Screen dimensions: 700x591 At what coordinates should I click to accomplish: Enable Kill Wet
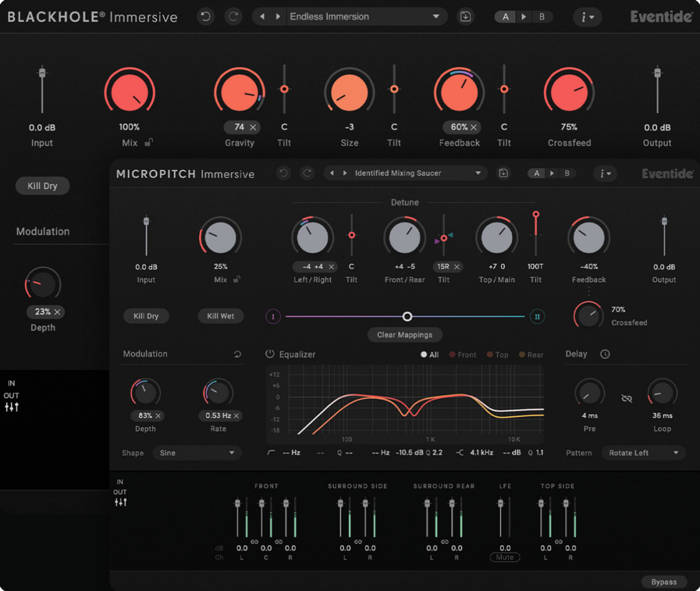pyautogui.click(x=220, y=316)
